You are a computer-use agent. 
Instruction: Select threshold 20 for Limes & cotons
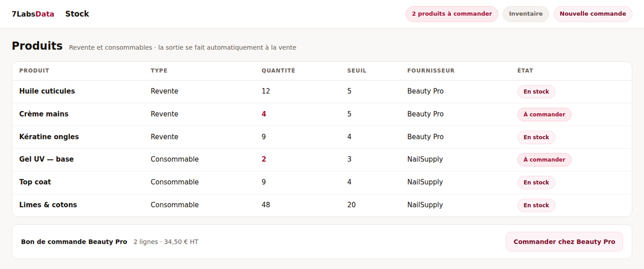(x=351, y=205)
